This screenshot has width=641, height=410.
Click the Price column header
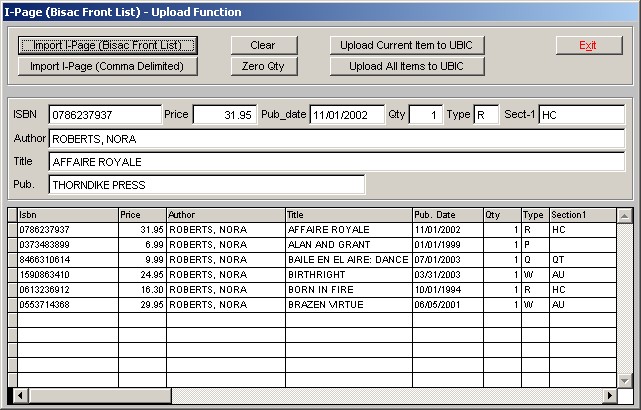coord(142,215)
